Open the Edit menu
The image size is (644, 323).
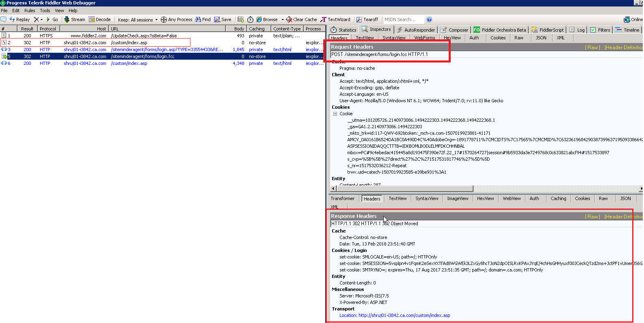coord(16,11)
